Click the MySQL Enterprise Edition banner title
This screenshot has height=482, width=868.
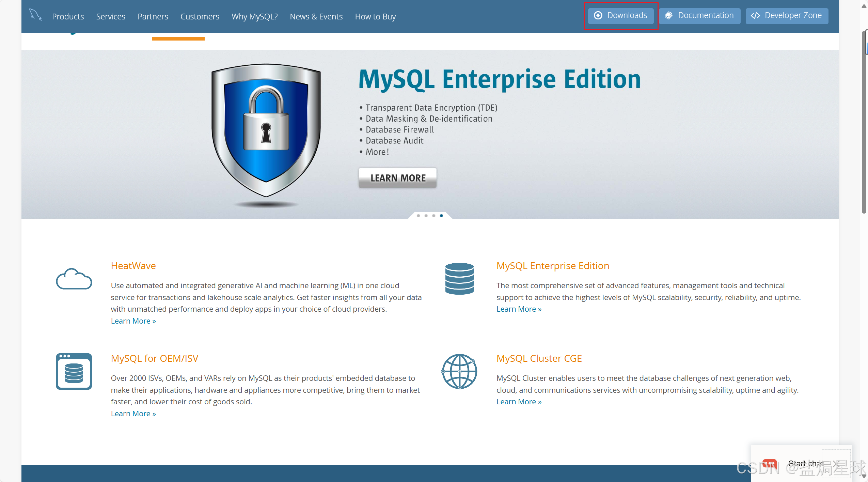500,79
